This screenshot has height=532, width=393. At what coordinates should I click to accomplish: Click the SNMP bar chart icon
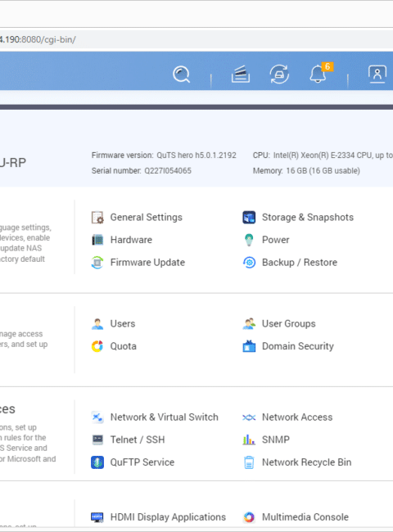249,440
